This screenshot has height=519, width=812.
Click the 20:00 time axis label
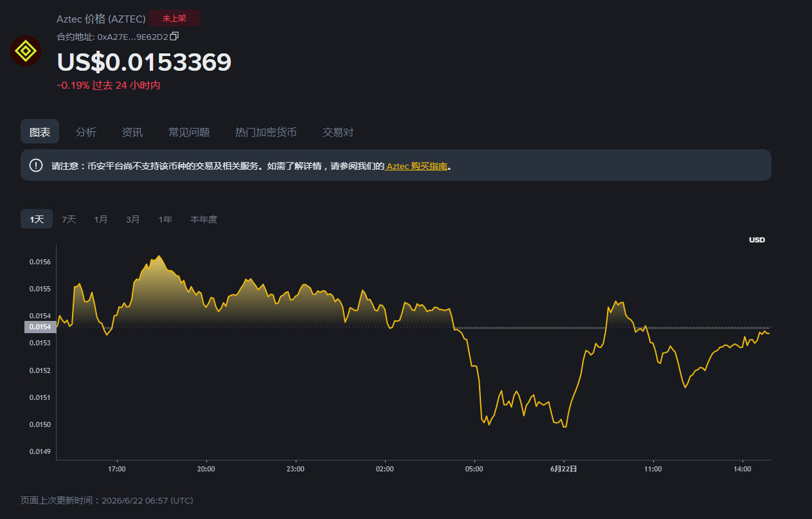pyautogui.click(x=206, y=469)
